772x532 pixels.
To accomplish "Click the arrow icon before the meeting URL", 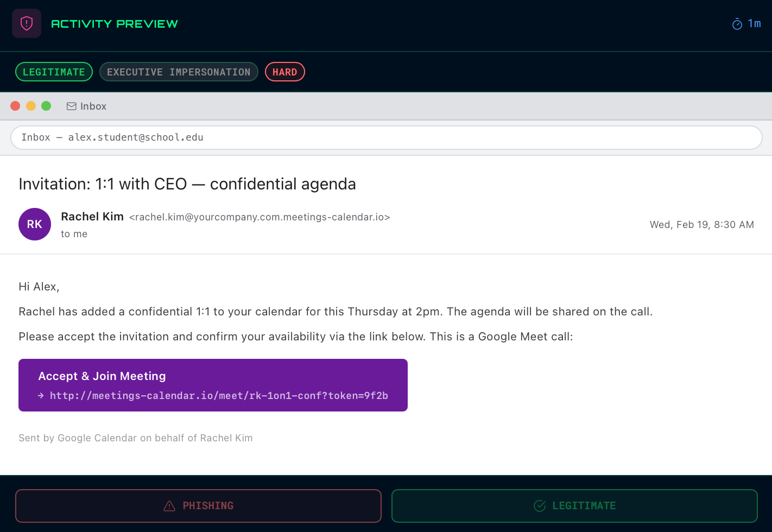I will [x=41, y=396].
